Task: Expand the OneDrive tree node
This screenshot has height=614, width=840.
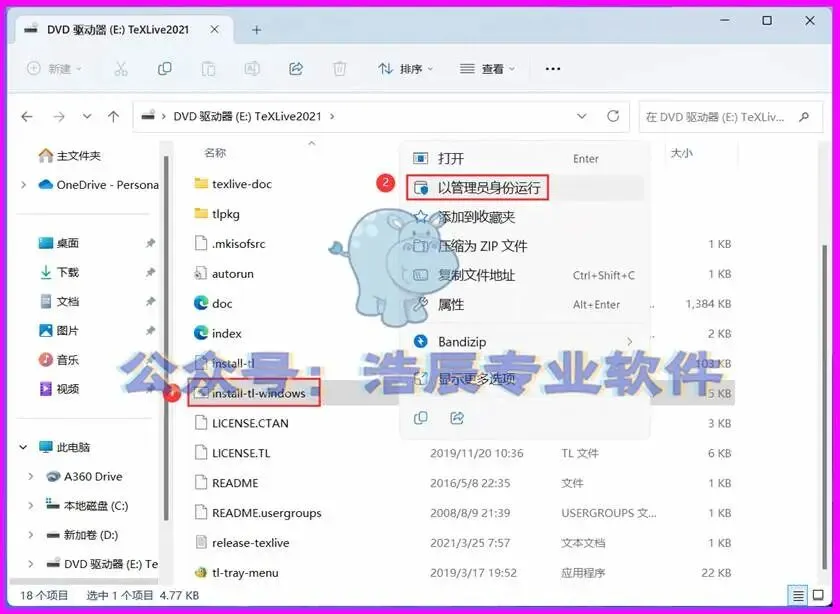Action: click(x=24, y=185)
